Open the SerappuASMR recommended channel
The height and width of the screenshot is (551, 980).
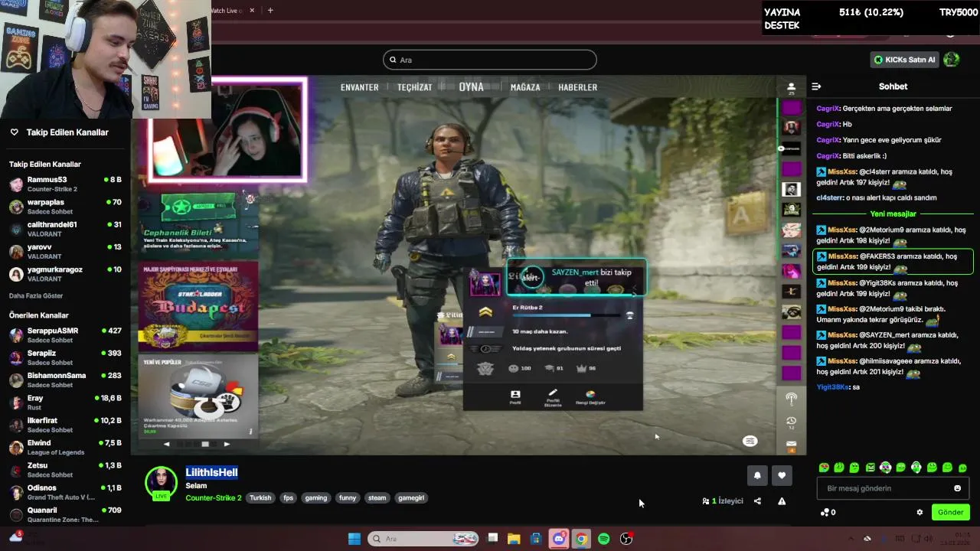tap(65, 335)
